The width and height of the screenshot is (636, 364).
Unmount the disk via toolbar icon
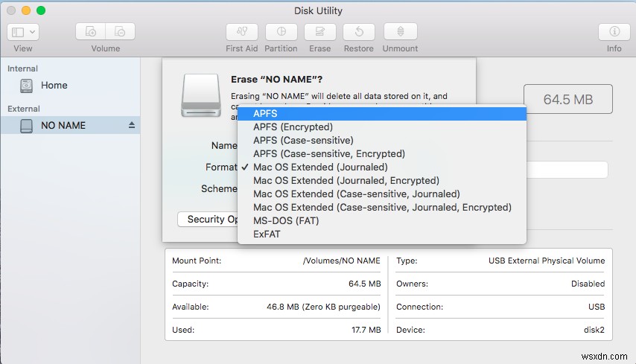(x=401, y=31)
